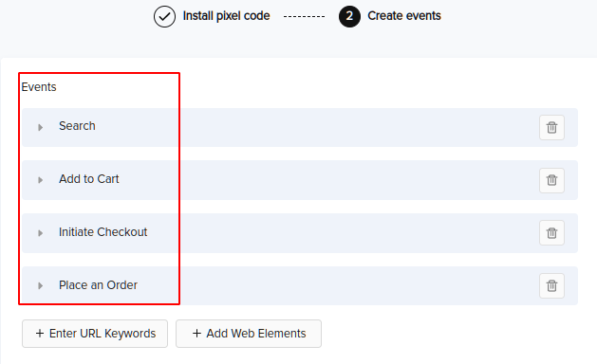The height and width of the screenshot is (364, 597).
Task: Click the Add Web Elements button
Action: pos(249,334)
